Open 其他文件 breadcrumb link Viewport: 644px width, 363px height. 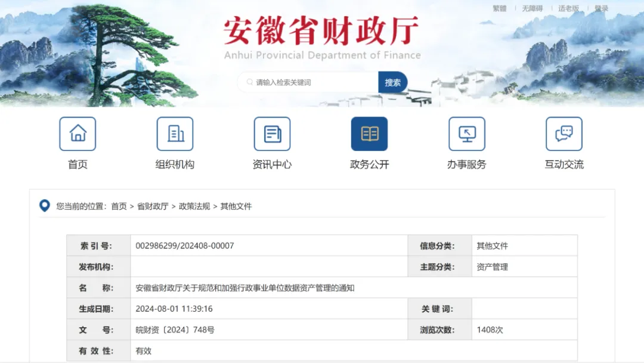pyautogui.click(x=236, y=207)
